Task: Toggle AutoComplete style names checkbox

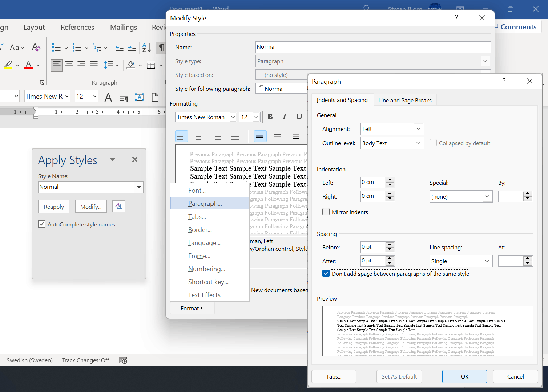Action: (42, 224)
